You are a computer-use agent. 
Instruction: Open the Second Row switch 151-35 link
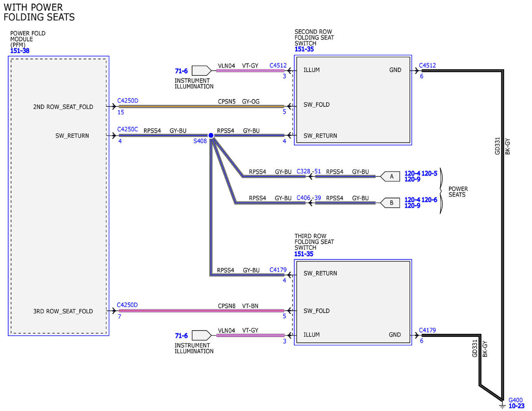click(x=305, y=50)
